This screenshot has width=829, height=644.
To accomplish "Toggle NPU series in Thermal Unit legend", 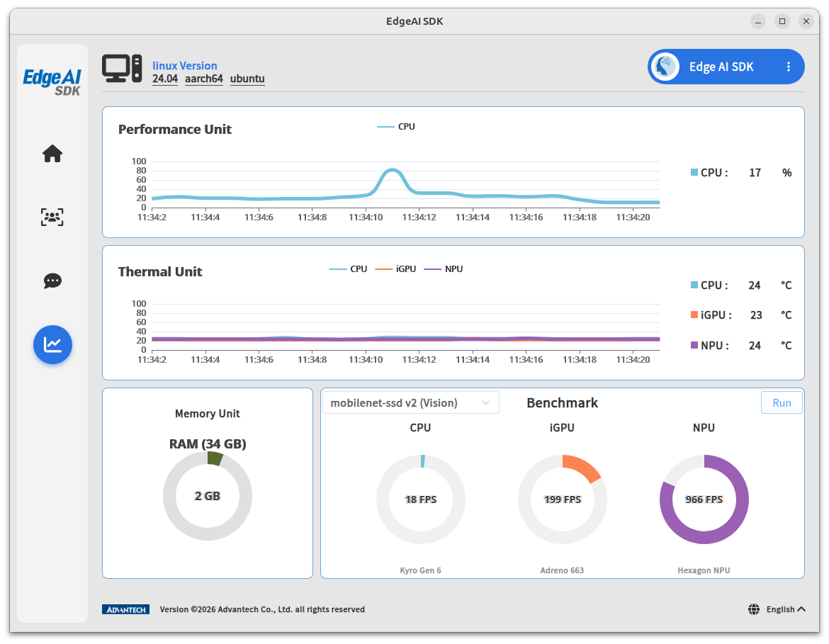I will (444, 269).
